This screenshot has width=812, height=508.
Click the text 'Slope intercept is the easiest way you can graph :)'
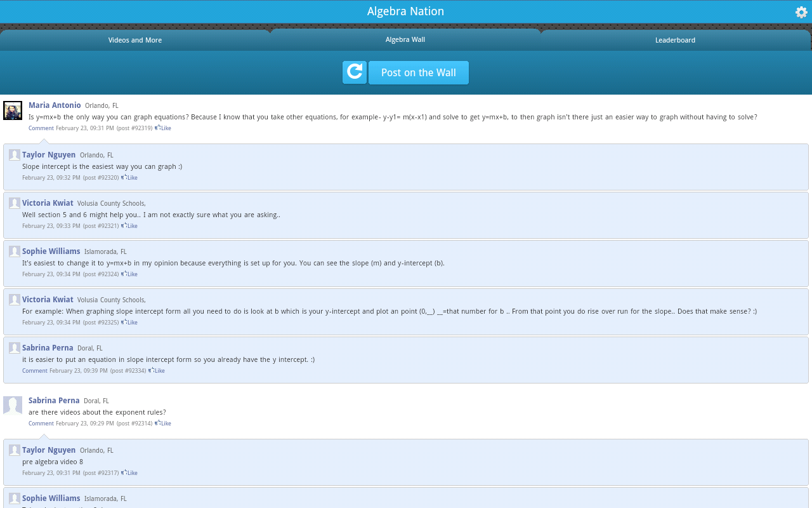pyautogui.click(x=102, y=167)
